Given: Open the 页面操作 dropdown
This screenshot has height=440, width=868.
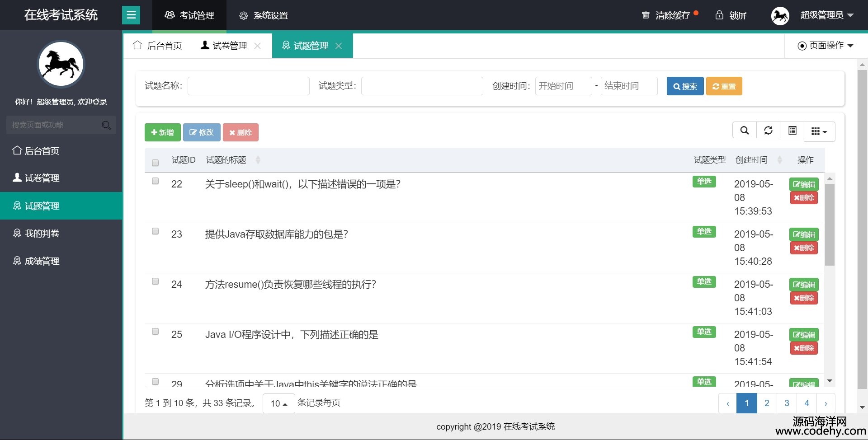Looking at the screenshot, I should point(826,46).
